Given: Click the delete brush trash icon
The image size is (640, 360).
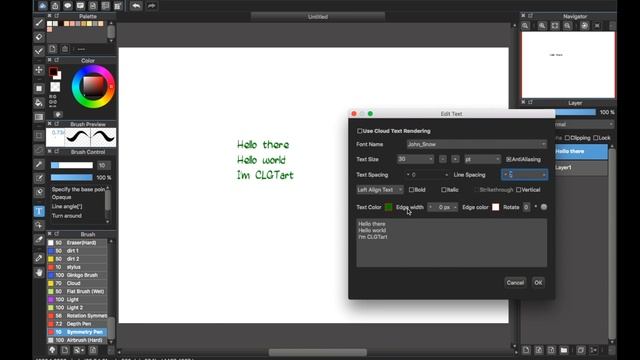Looking at the screenshot, I should pos(93,350).
